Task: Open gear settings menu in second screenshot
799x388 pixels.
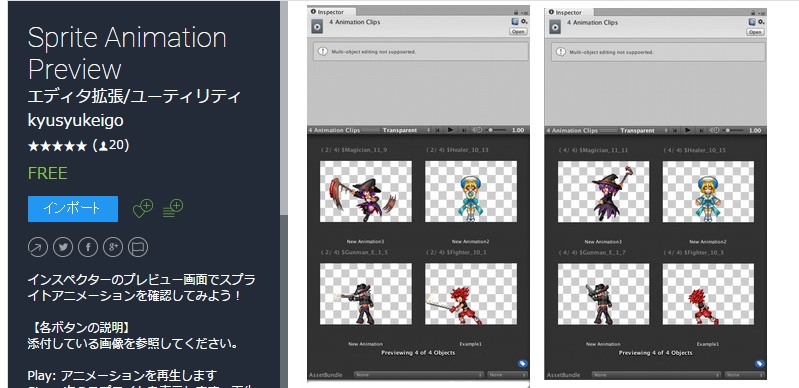Action: (761, 22)
